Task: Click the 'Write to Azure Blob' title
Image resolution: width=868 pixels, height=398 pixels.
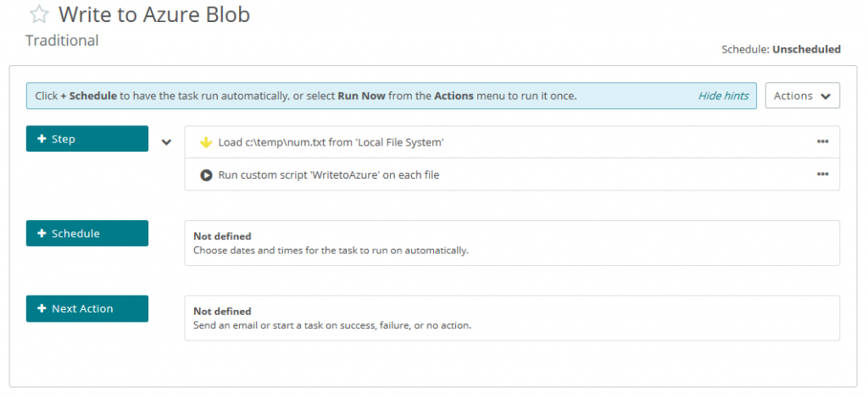Action: click(x=153, y=15)
